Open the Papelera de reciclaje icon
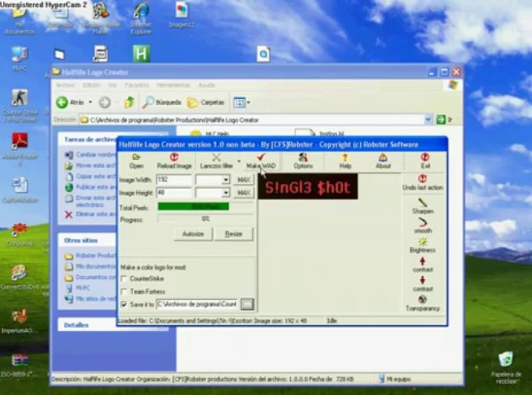Viewport: 532px width, 395px height. click(506, 368)
